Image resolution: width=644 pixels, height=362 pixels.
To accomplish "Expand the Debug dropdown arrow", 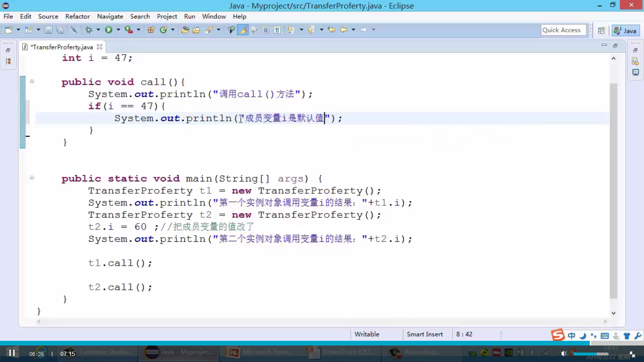I will pyautogui.click(x=99, y=30).
